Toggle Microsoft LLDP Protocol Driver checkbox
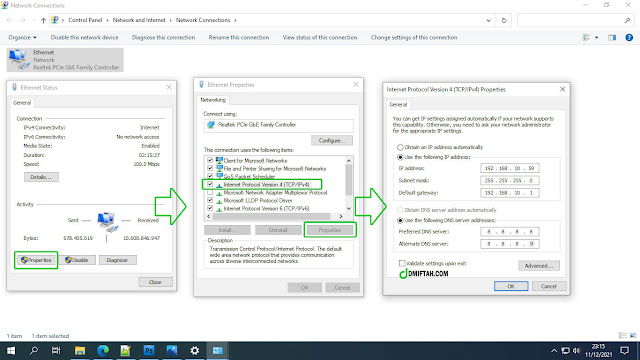Viewport: 640px width, 360px height. pos(210,200)
